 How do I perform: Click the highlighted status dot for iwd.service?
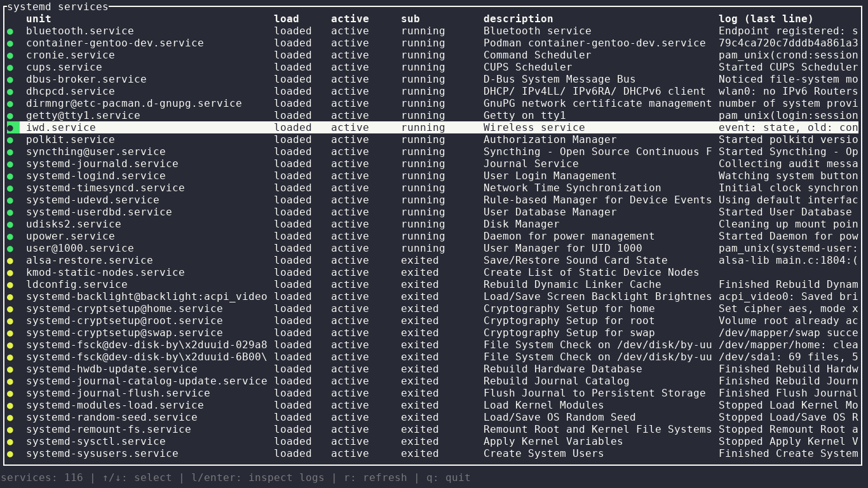[x=10, y=128]
